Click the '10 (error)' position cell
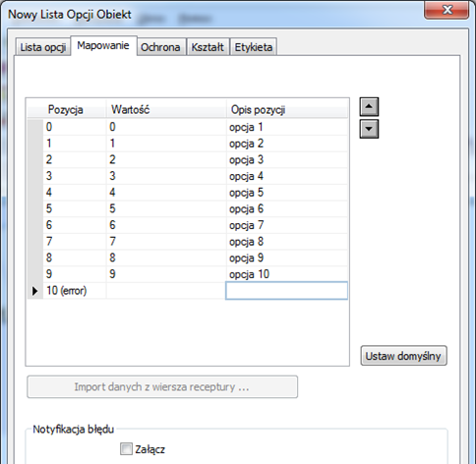Viewport: 476px width, 464px height. (x=75, y=291)
